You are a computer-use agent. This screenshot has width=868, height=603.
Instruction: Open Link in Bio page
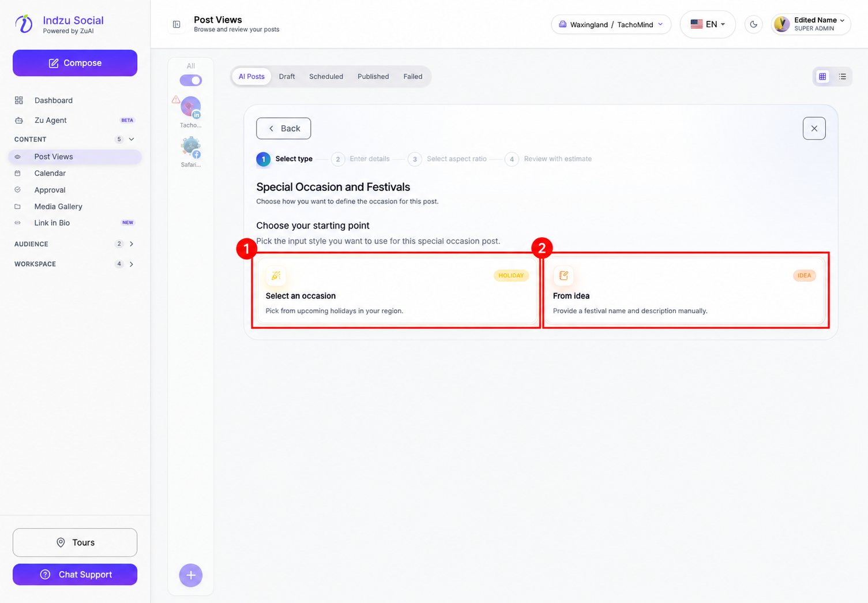click(75, 223)
